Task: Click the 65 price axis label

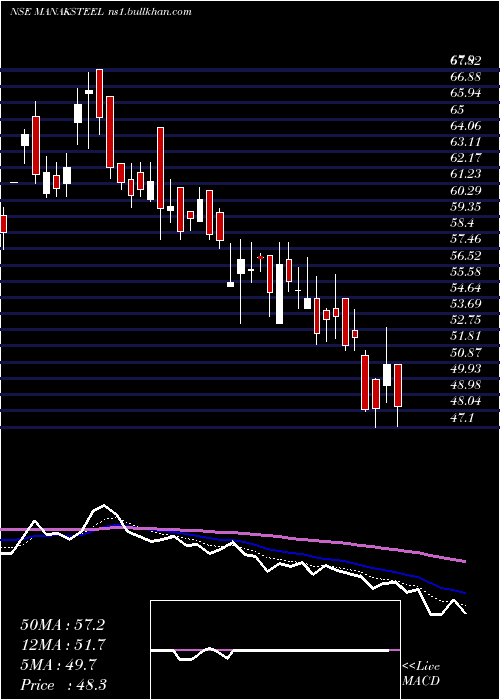Action: [458, 109]
